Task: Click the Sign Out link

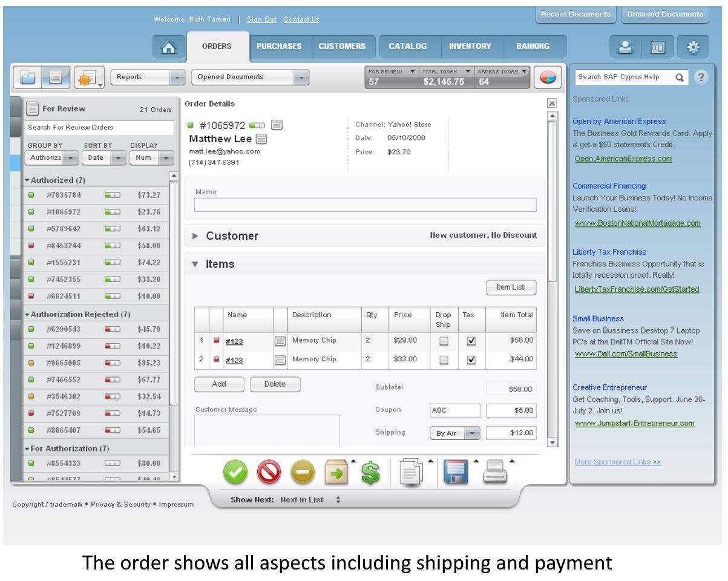Action: coord(261,19)
